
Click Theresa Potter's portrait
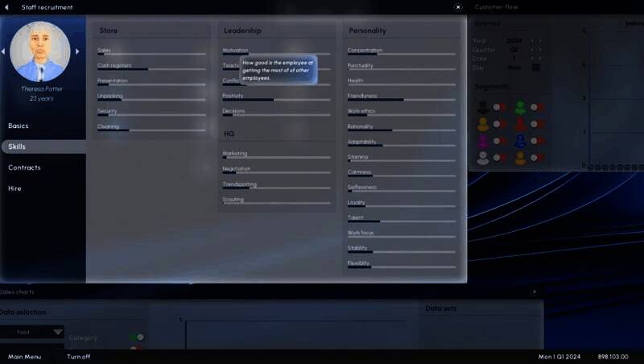tap(40, 51)
